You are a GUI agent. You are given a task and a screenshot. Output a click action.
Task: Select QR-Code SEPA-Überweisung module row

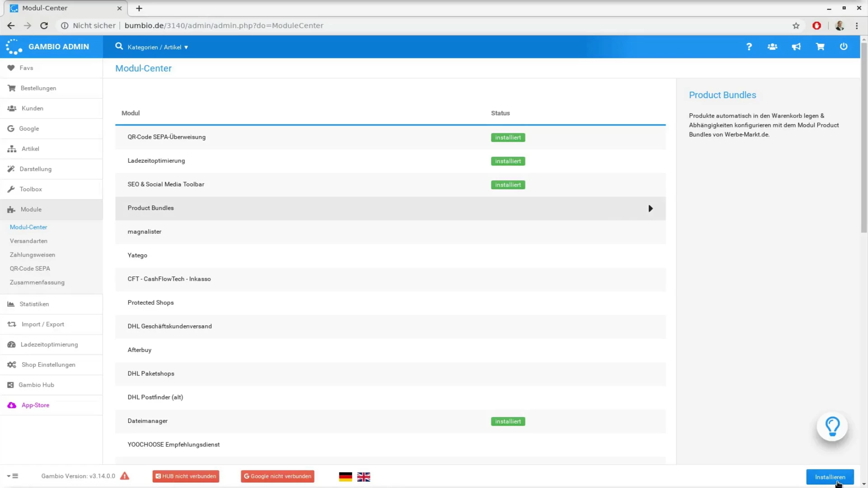[391, 137]
